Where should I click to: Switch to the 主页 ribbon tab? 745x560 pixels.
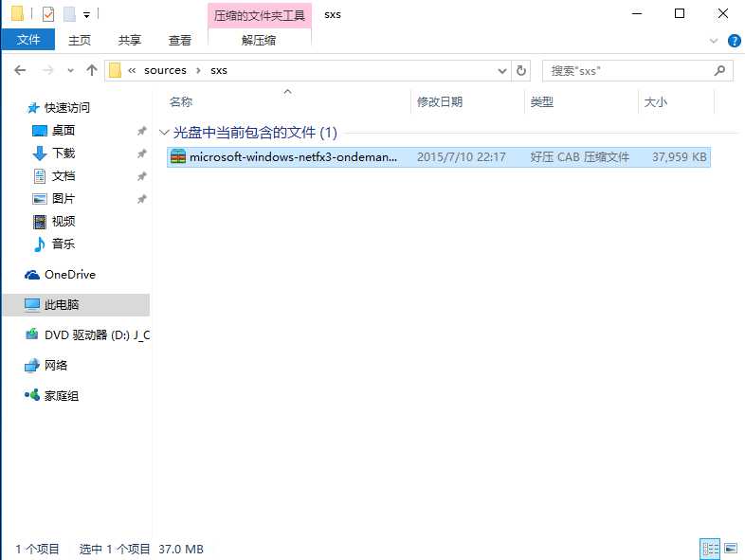pyautogui.click(x=80, y=40)
